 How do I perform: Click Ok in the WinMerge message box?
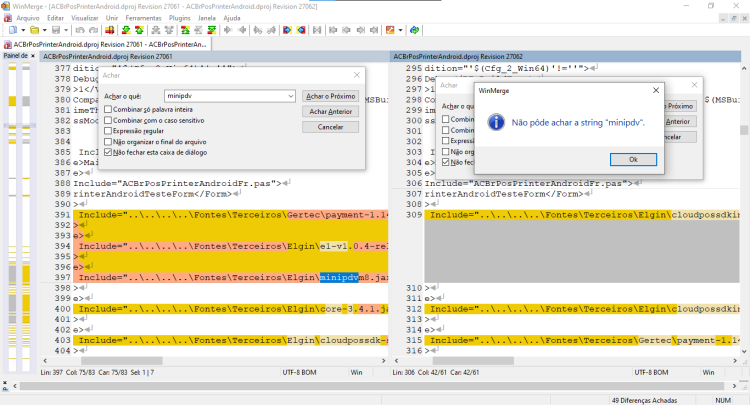tap(633, 160)
